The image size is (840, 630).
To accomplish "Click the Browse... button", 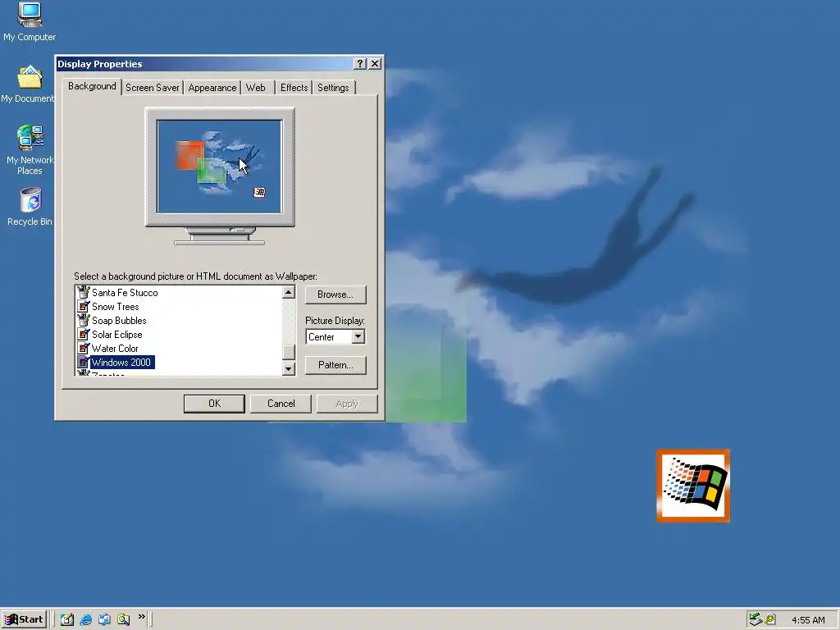I will tap(336, 294).
